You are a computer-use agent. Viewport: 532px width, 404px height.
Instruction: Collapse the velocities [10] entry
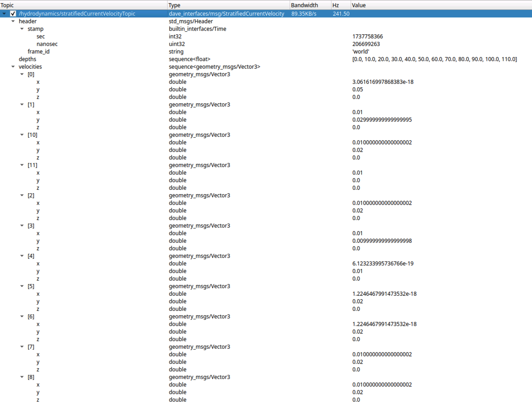(x=22, y=135)
